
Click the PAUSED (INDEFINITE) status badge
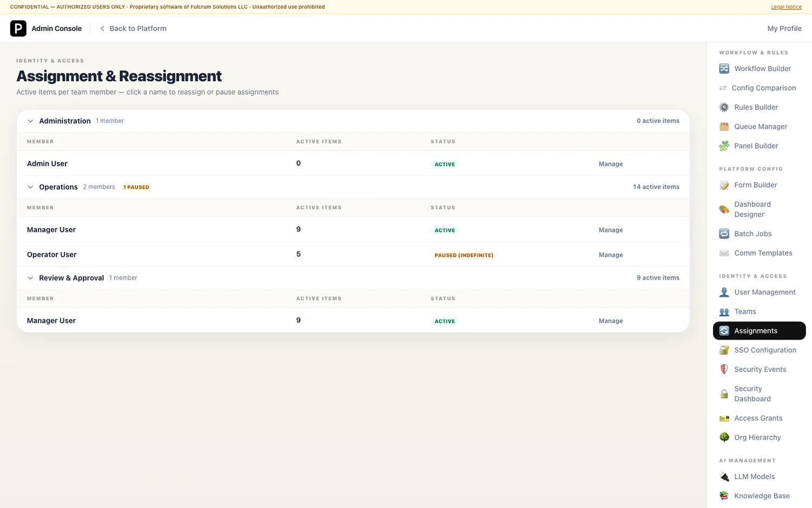[464, 255]
